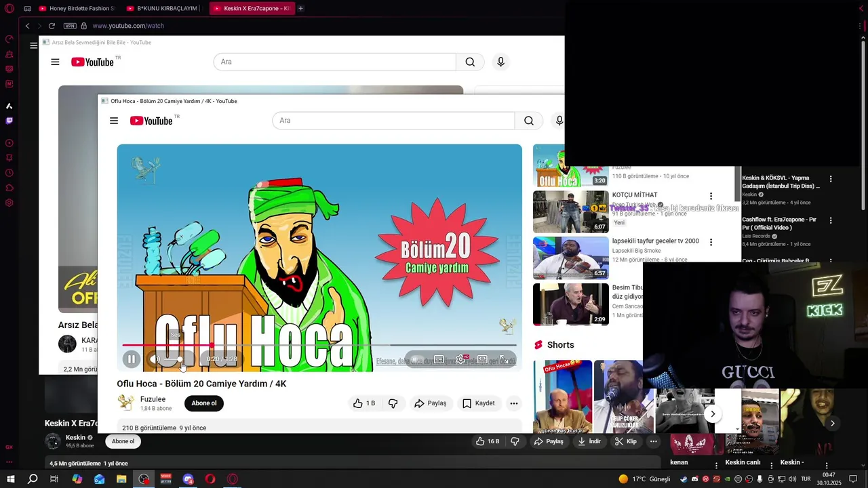This screenshot has width=868, height=488.
Task: Open options for Keskin canlı video card
Action: tap(771, 465)
